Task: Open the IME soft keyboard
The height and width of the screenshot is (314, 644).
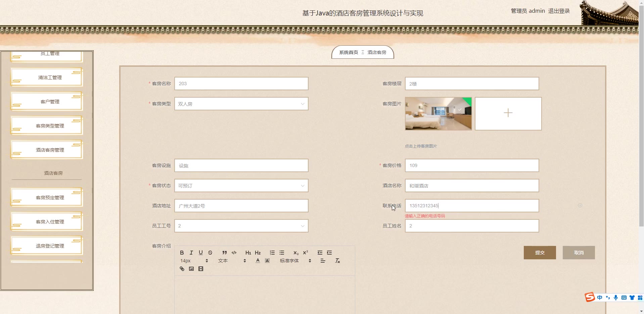Action: click(624, 298)
